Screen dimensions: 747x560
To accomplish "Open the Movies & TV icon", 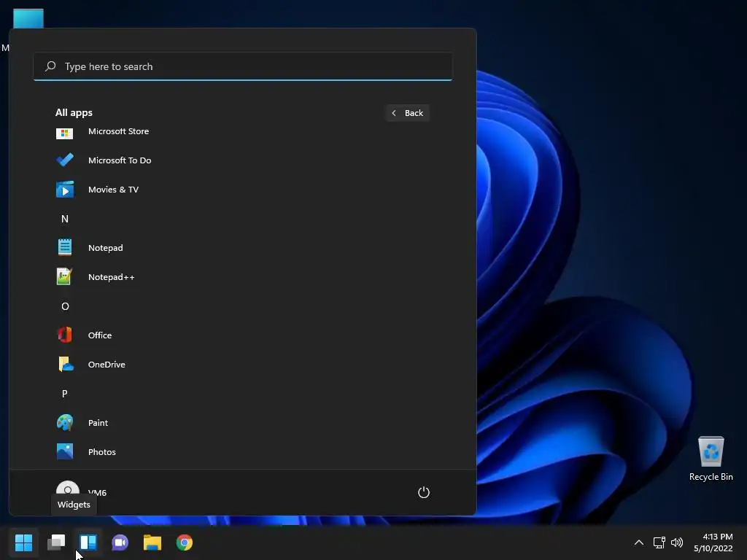I will [x=65, y=189].
